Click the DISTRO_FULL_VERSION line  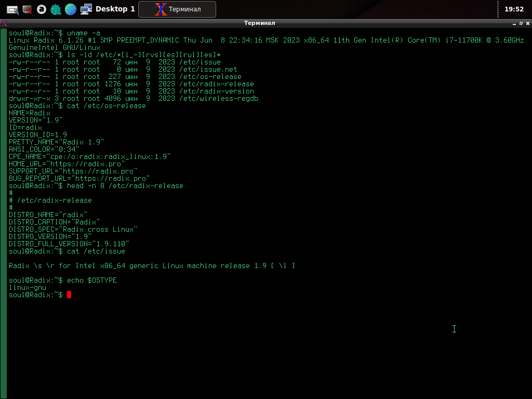[69, 244]
